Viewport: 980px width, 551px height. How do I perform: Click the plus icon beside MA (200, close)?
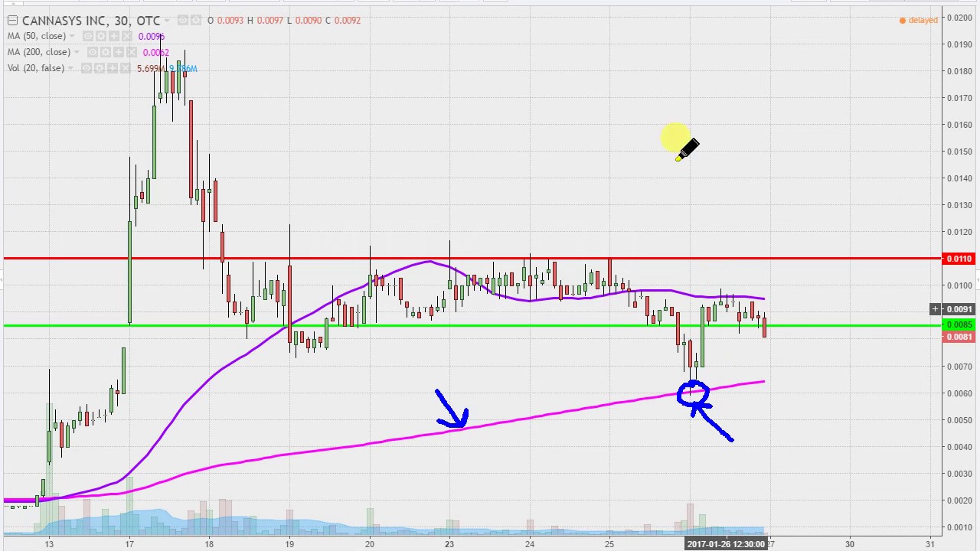(119, 52)
